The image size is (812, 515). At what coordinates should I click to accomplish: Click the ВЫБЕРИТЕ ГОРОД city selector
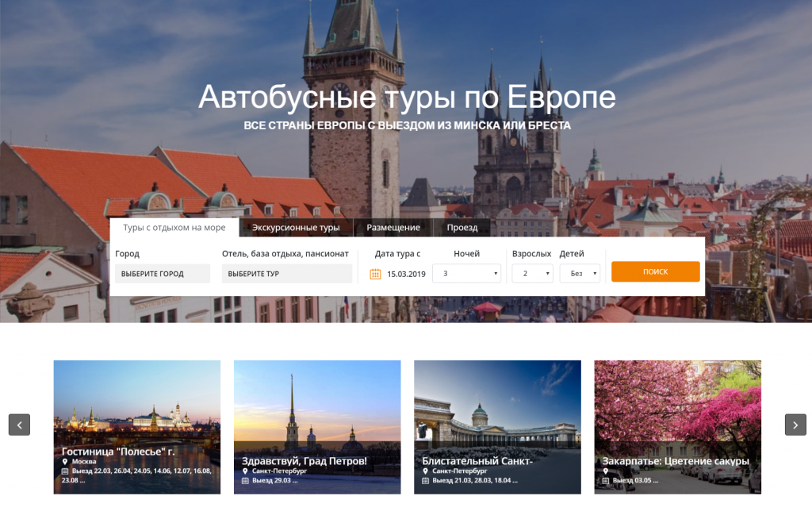click(x=163, y=274)
